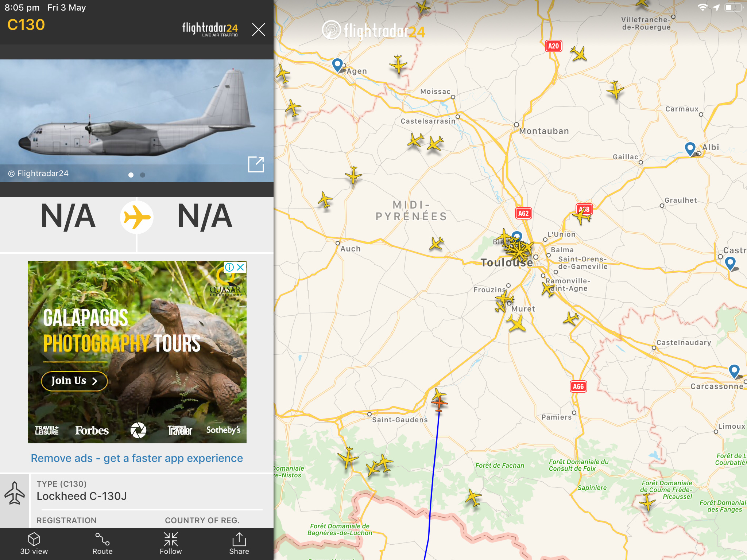Tap the blue airport pin at Albi
The height and width of the screenshot is (560, 747).
[x=690, y=149]
